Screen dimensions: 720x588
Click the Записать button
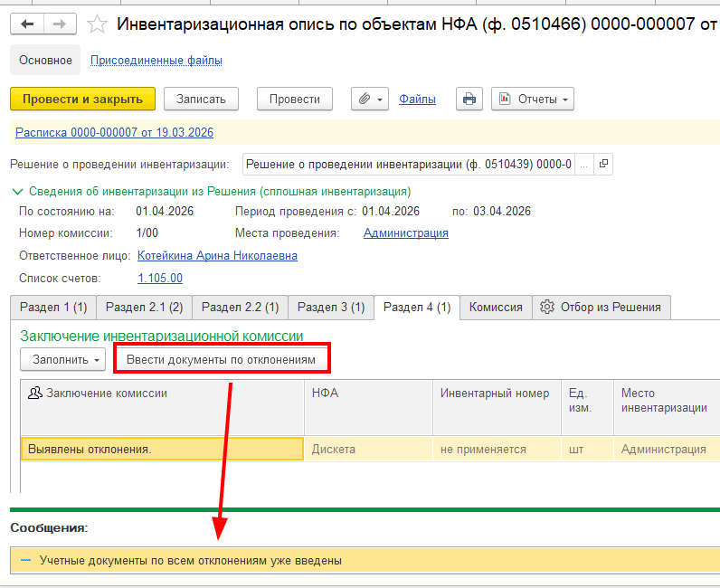(201, 99)
